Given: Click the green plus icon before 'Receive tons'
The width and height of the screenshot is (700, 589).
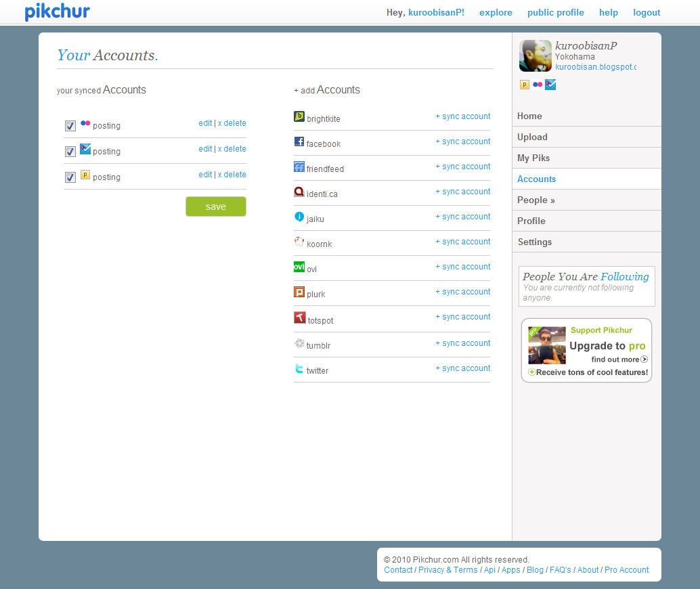Looking at the screenshot, I should 531,372.
